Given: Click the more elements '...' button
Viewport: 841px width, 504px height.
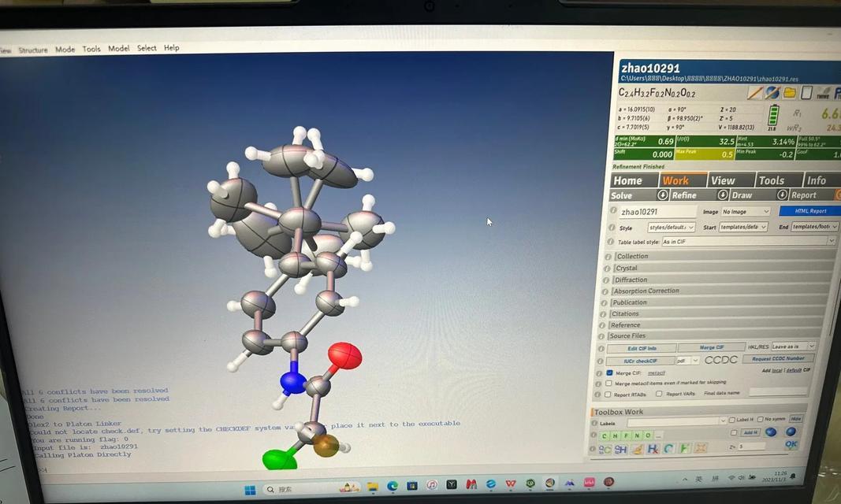Looking at the screenshot, I should click(659, 435).
